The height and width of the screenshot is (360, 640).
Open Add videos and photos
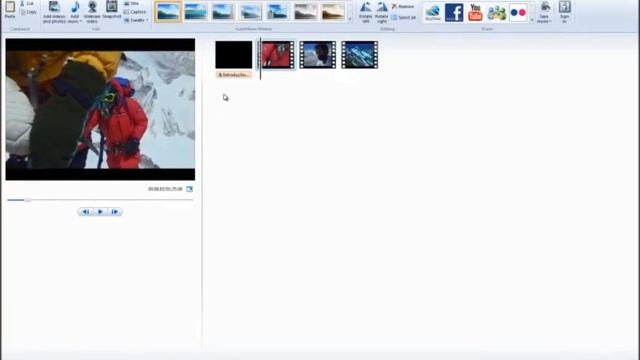coord(54,12)
